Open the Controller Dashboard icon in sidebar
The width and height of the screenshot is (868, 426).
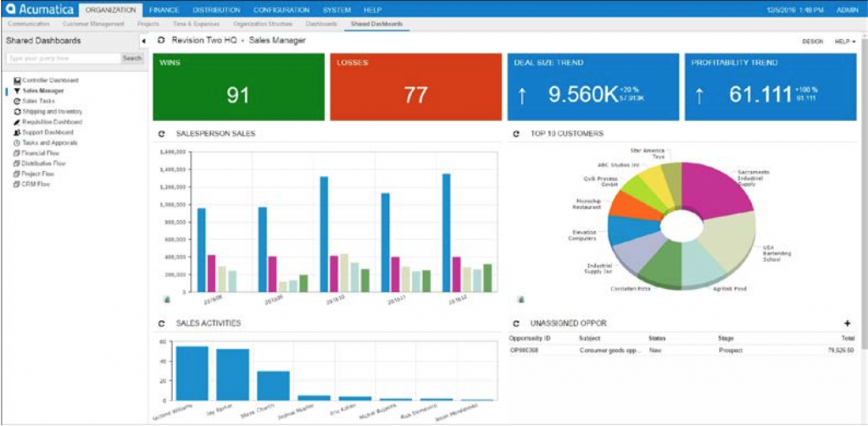coord(17,80)
